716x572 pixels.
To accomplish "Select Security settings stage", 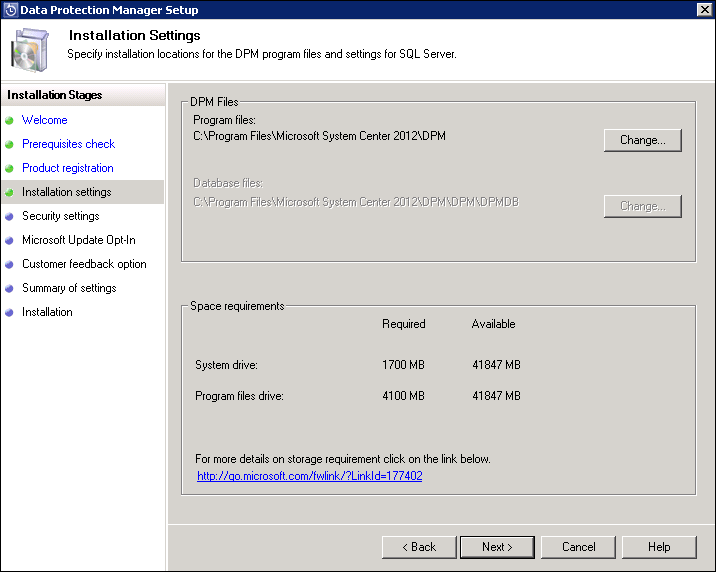I will coord(61,216).
